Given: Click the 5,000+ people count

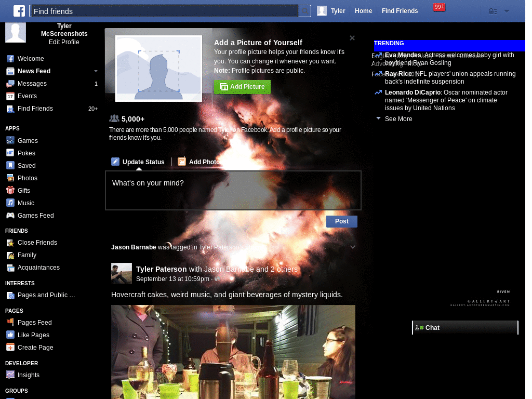Looking at the screenshot, I should (x=132, y=119).
